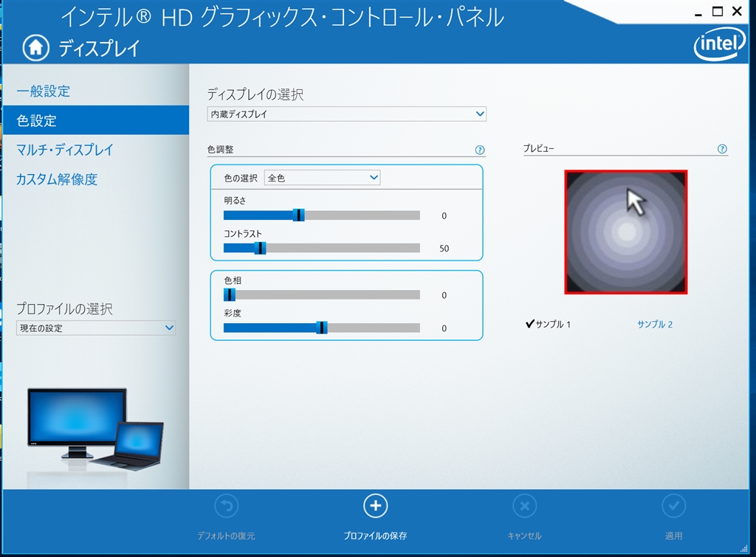
Task: Click the preview sample image
Action: pyautogui.click(x=626, y=232)
